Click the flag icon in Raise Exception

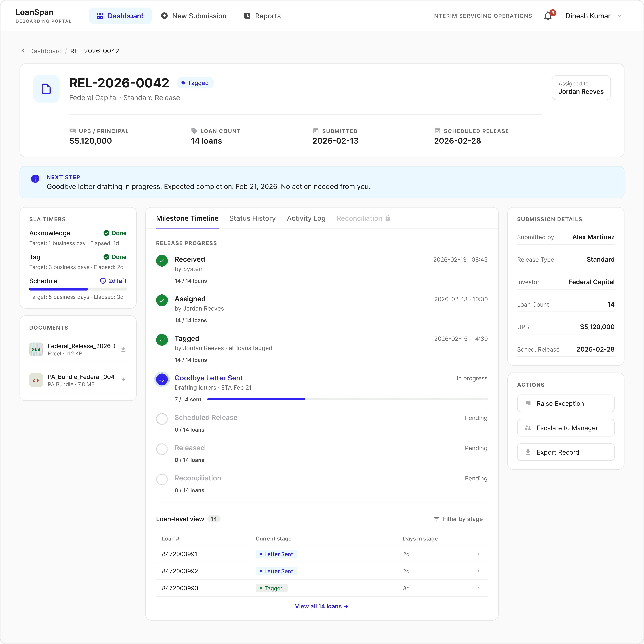tap(528, 403)
